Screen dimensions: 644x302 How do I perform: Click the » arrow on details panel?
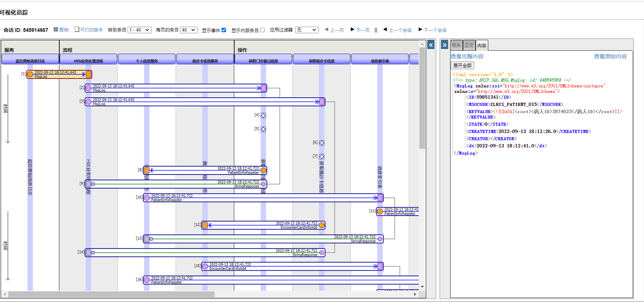(444, 45)
